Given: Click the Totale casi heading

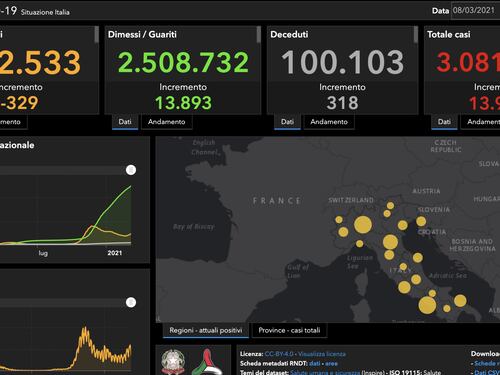Looking at the screenshot, I should coord(449,34).
